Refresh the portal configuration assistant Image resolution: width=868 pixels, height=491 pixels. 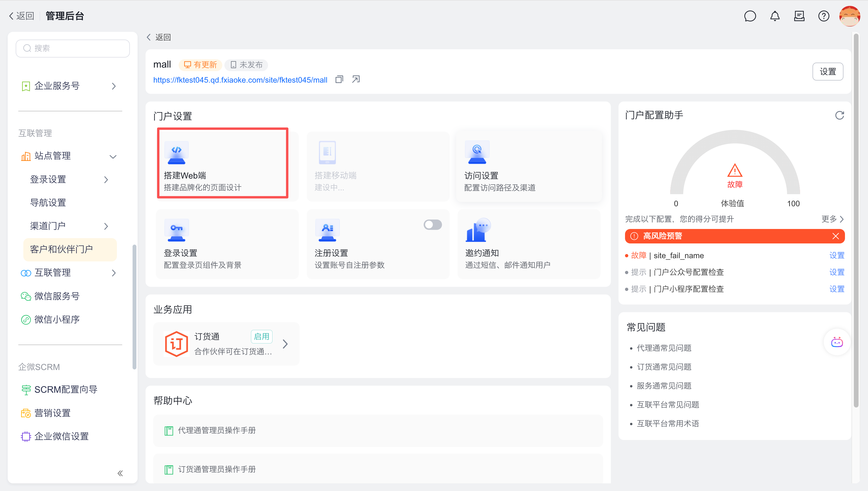[x=839, y=116]
